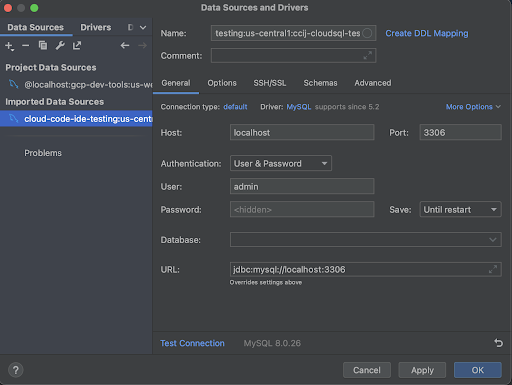Image resolution: width=512 pixels, height=385 pixels.
Task: Expand the URL field editor
Action: 493,269
